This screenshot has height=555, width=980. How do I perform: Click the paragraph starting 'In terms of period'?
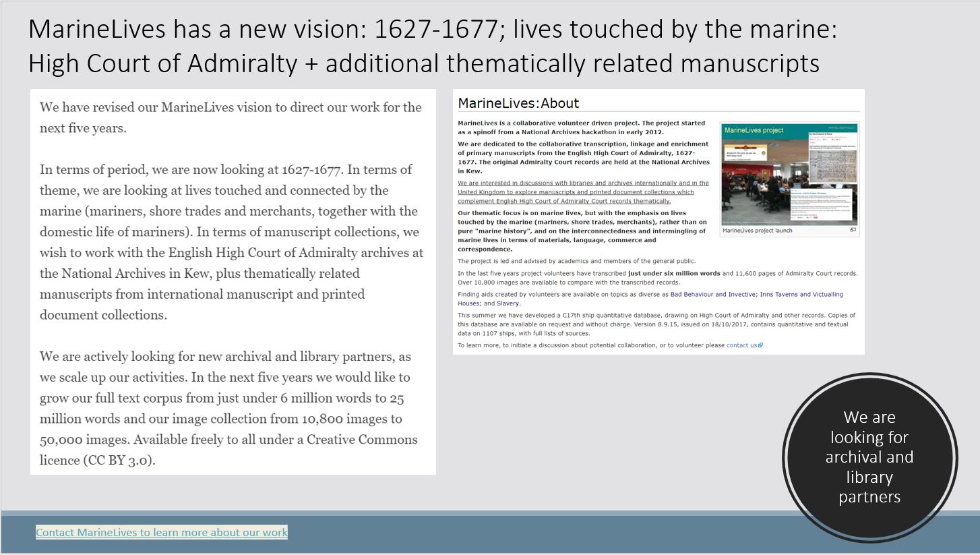click(231, 241)
